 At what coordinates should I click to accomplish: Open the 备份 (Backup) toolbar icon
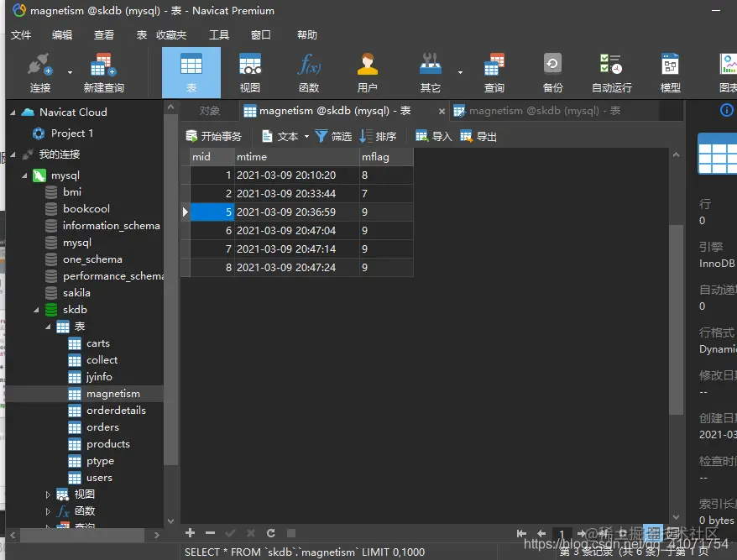click(552, 73)
